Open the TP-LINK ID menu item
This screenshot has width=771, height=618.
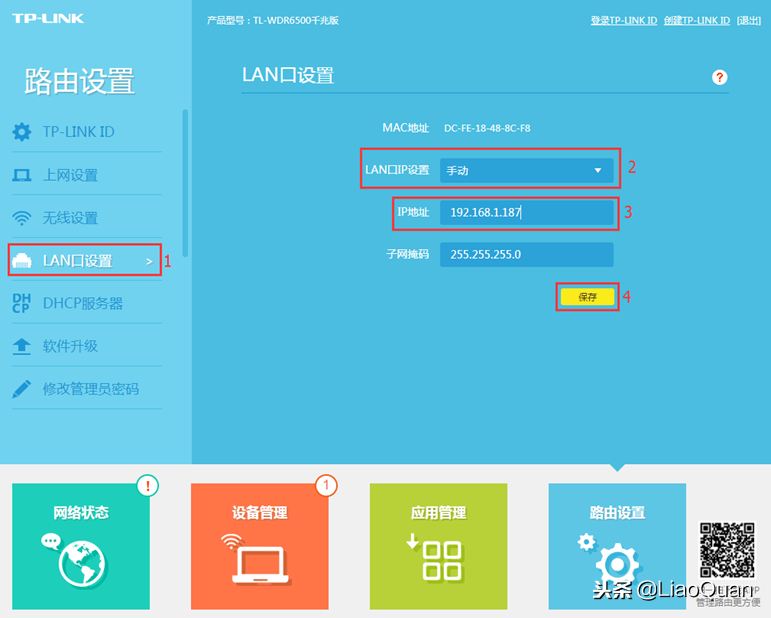click(87, 132)
